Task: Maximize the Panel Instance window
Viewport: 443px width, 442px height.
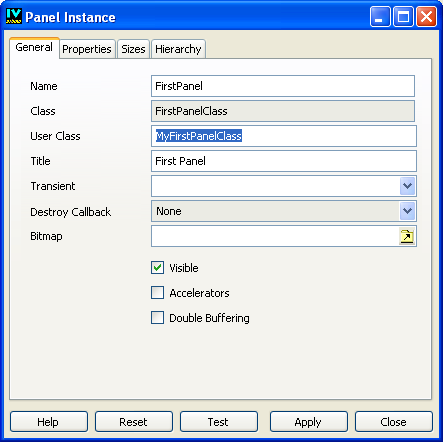Action: (x=403, y=16)
